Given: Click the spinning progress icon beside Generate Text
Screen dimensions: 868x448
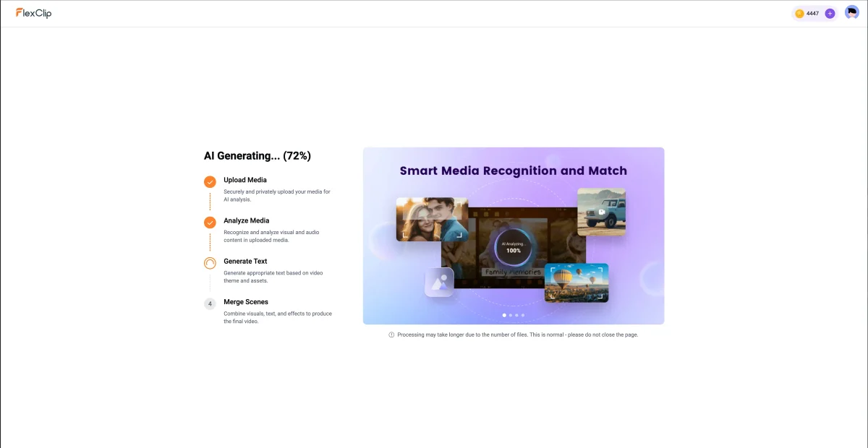Looking at the screenshot, I should [210, 263].
